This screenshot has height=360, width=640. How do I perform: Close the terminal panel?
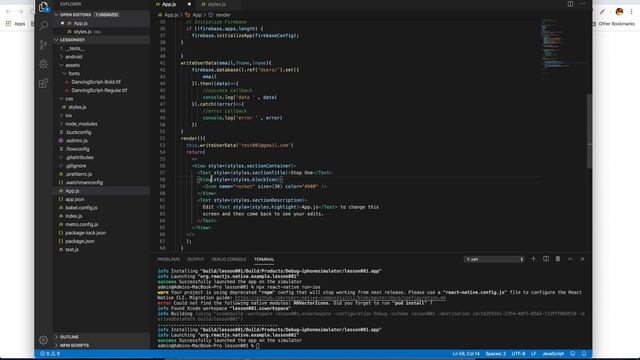coord(582,259)
